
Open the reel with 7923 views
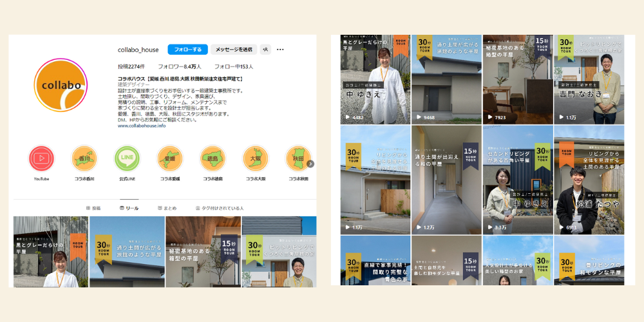coord(518,79)
